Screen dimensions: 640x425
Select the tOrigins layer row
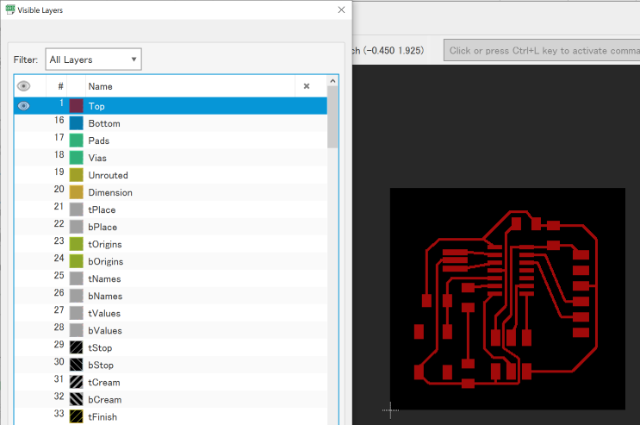pos(171,244)
